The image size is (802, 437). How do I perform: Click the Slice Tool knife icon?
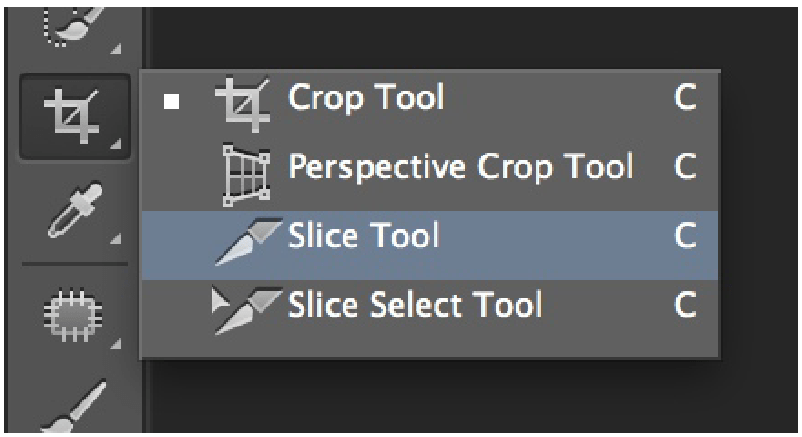(246, 240)
